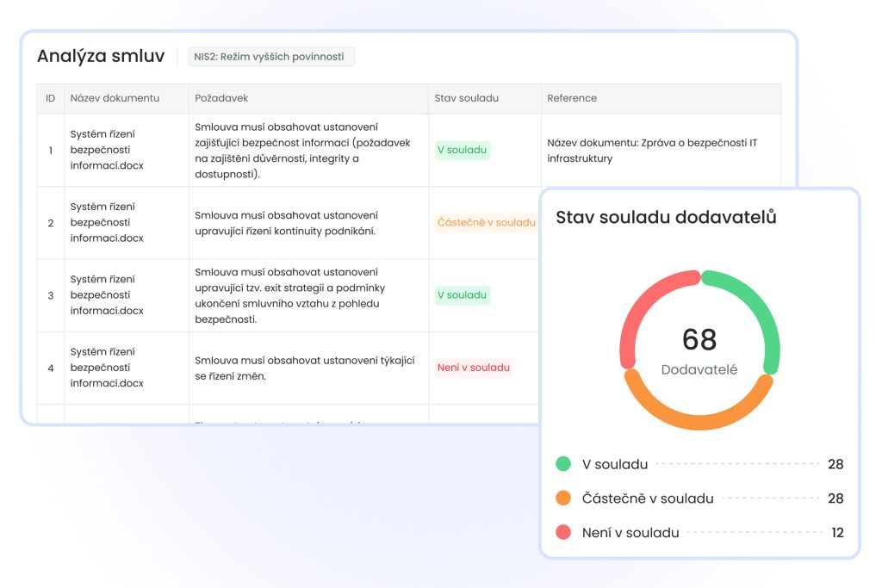The image size is (882, 588).
Task: Click the 'ID' column header
Action: 51,98
